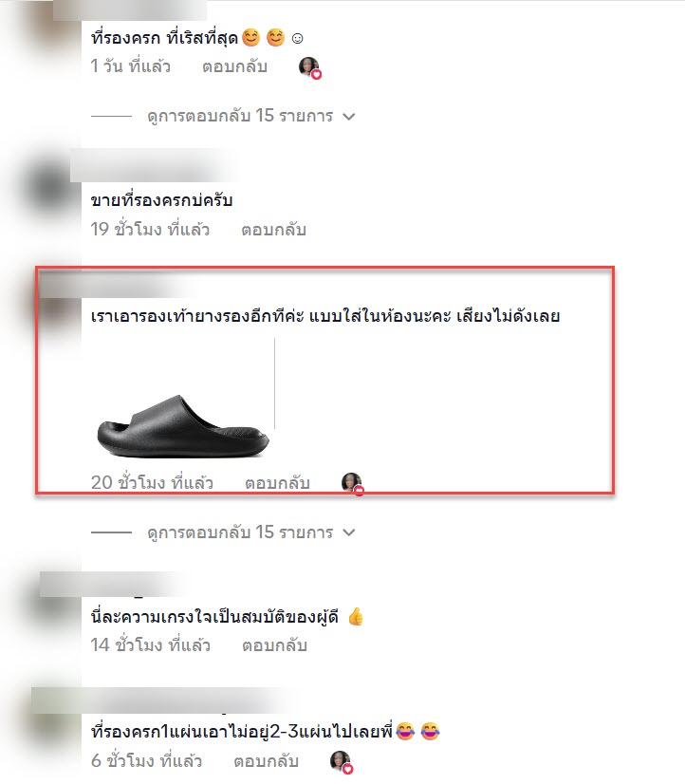
Task: Reply to the 20-hours-ago slipper comment
Action: point(277,483)
